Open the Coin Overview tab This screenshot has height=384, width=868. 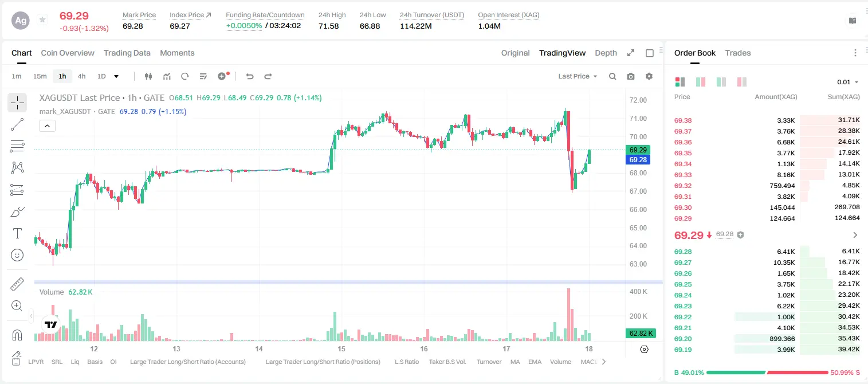pyautogui.click(x=68, y=53)
